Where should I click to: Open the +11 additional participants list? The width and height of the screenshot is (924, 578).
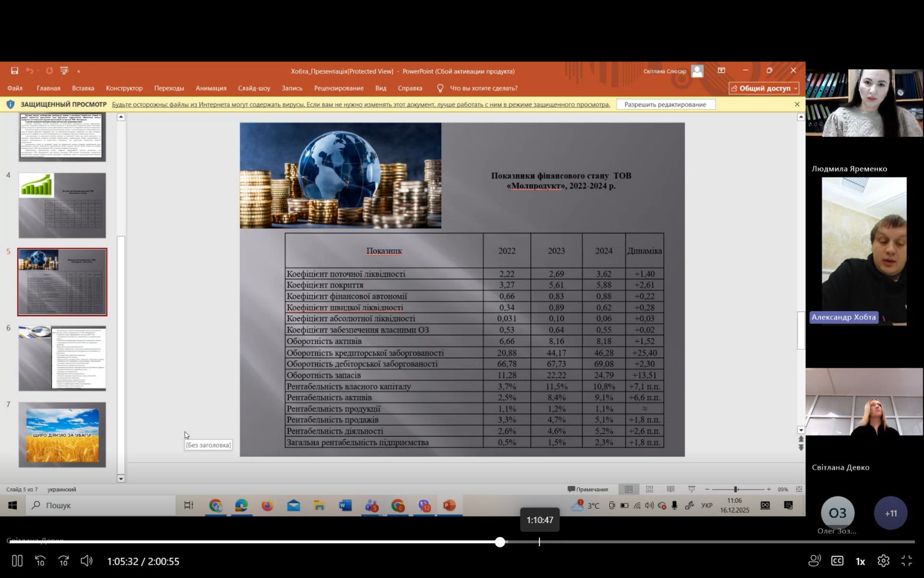891,513
